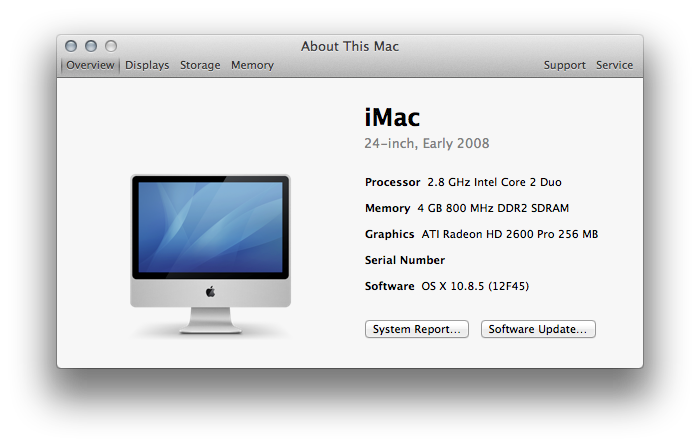The width and height of the screenshot is (700, 447).
Task: Click the "Processor" label
Action: 392,182
